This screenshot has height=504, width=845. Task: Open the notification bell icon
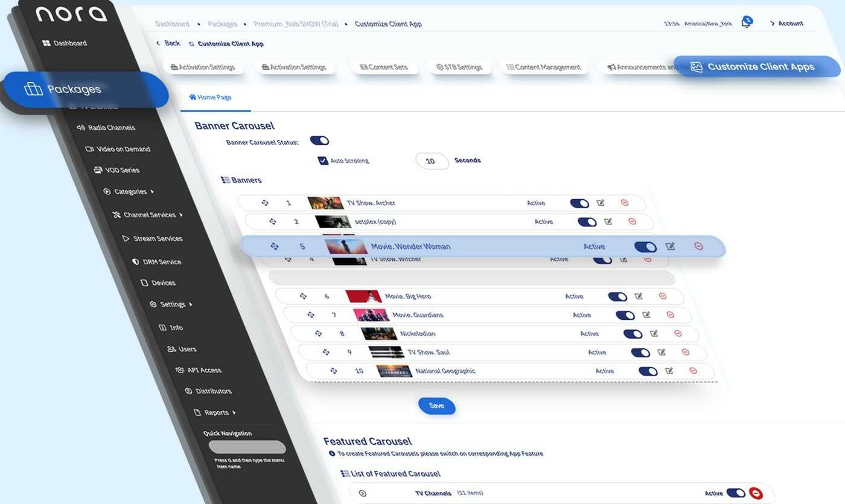747,22
